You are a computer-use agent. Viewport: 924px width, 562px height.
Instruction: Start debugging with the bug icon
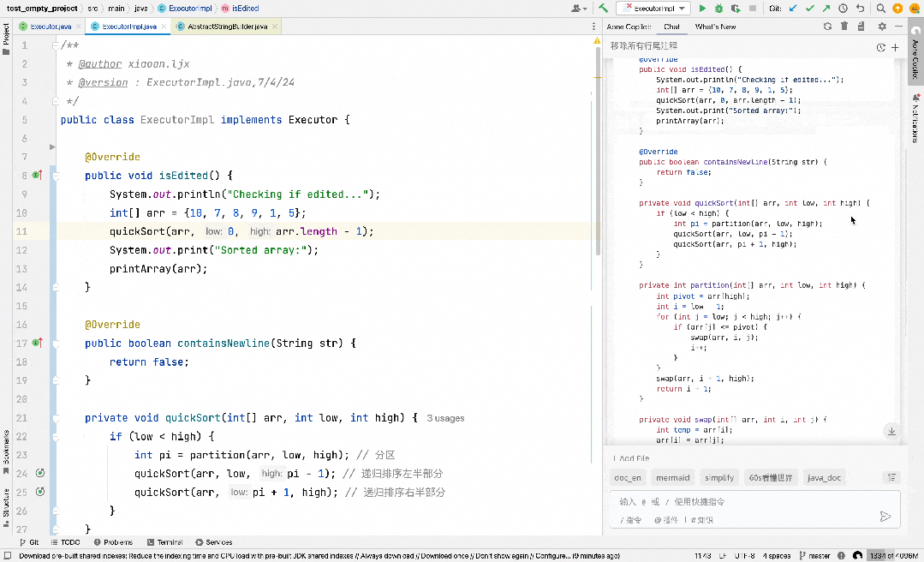(x=718, y=9)
